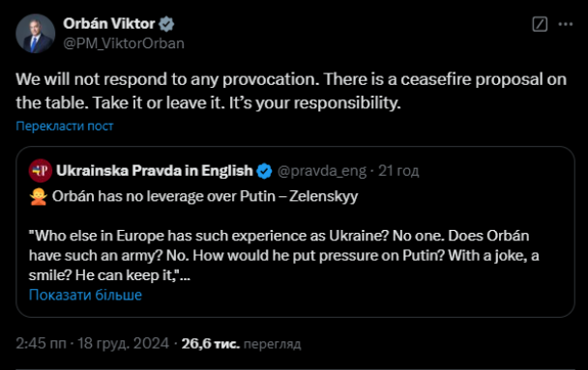
Task: Open the Grok square slash icon
Action: pyautogui.click(x=540, y=24)
